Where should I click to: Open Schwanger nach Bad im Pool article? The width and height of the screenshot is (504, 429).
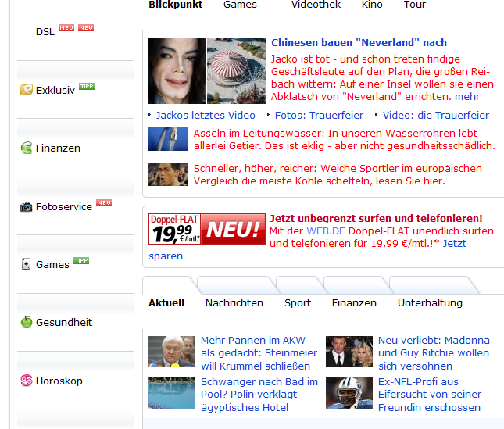pyautogui.click(x=259, y=395)
